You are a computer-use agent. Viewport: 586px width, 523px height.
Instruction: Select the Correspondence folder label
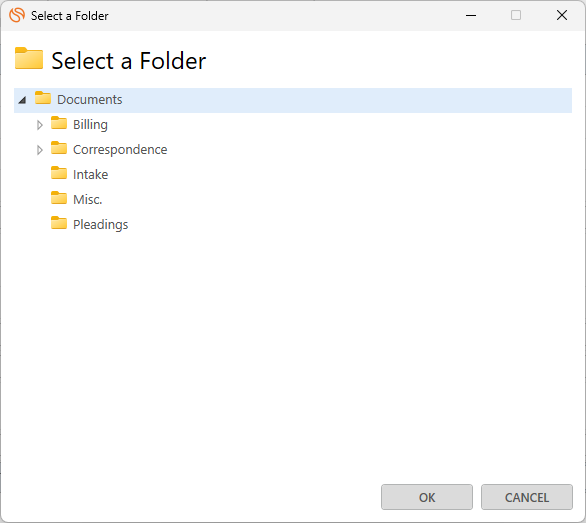tap(120, 150)
